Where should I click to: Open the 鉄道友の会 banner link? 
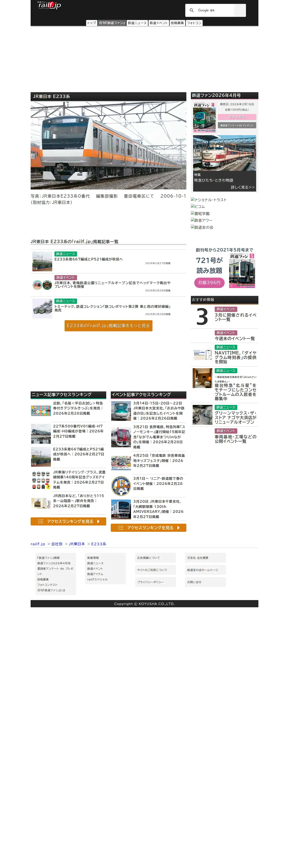202,227
